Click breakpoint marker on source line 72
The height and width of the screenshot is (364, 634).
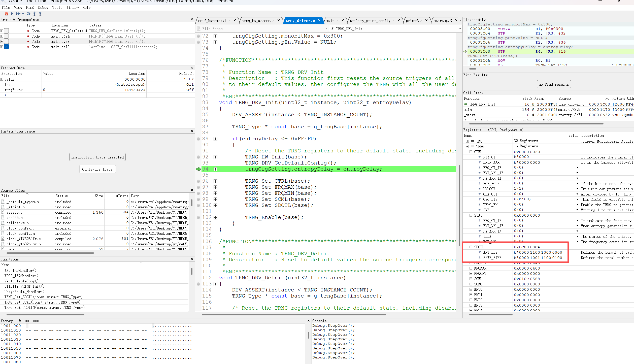(x=198, y=36)
